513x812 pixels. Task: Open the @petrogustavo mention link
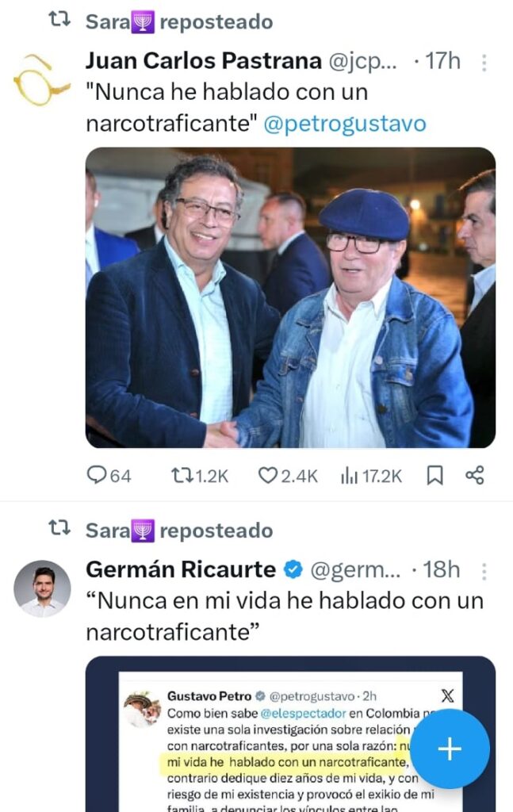345,124
